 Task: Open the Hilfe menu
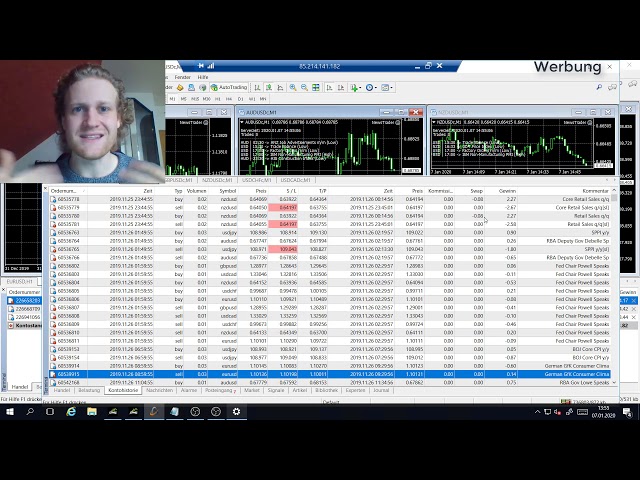(203, 77)
